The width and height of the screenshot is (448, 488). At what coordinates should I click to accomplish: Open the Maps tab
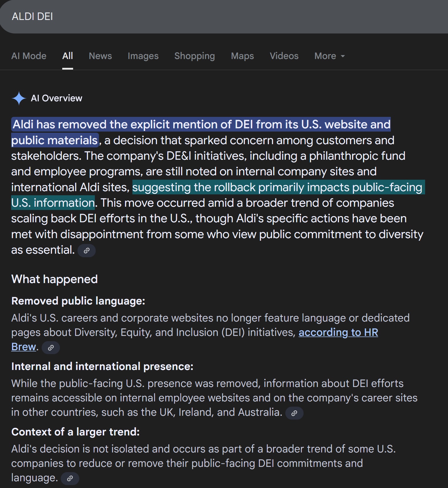242,56
